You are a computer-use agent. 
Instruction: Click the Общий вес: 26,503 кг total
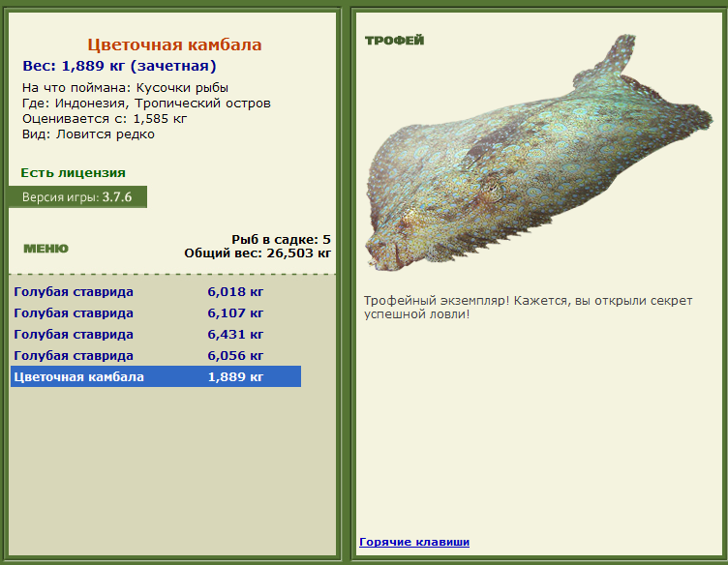click(258, 253)
